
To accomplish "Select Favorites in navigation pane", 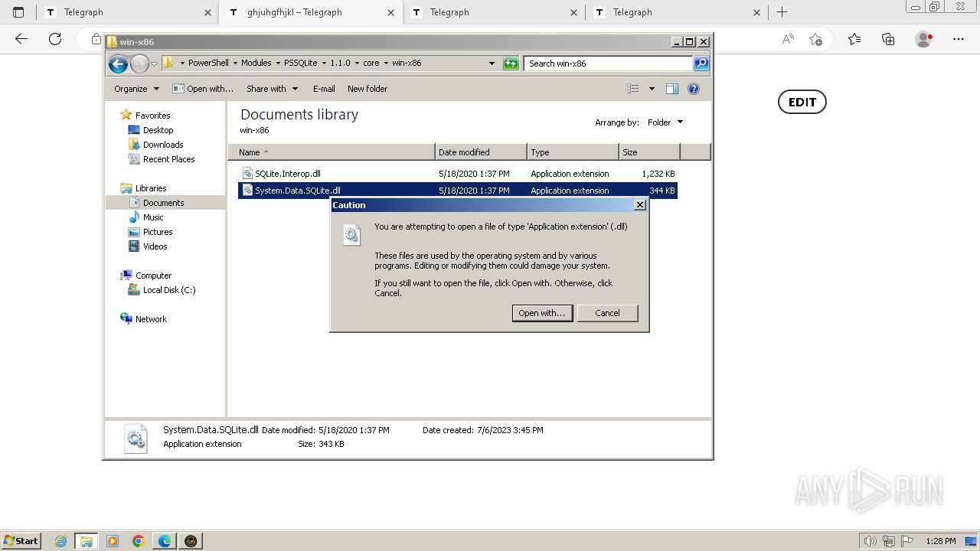I will pos(152,116).
